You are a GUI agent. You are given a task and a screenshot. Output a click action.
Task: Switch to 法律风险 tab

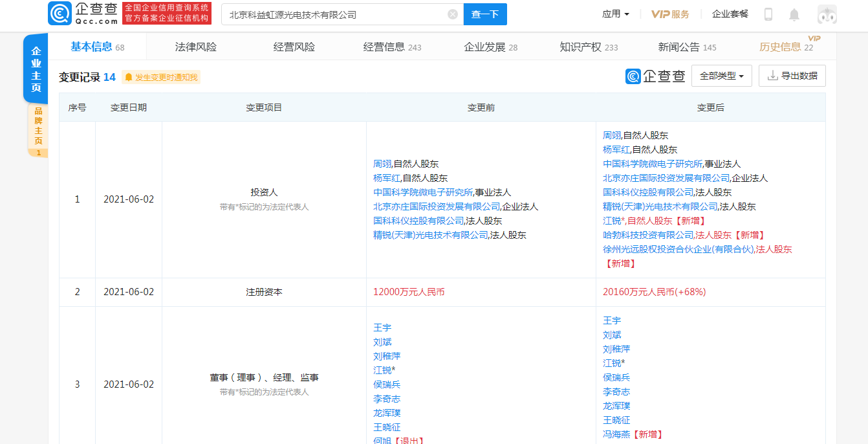point(196,47)
